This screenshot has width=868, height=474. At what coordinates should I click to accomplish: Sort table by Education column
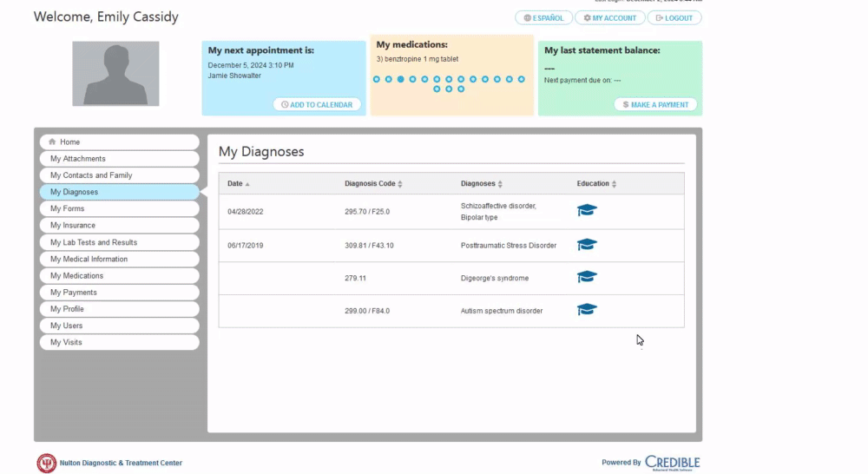click(x=596, y=183)
